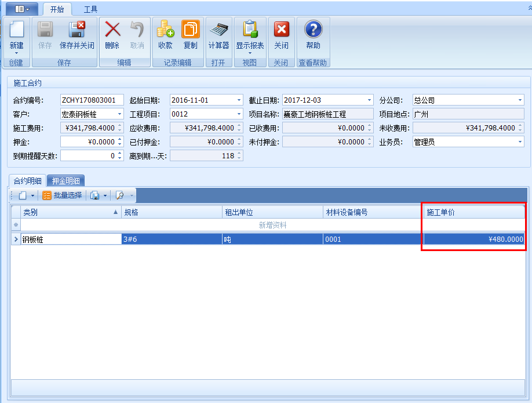The width and height of the screenshot is (532, 403).
Task: Click the print icon in grid toolbar
Action: point(94,195)
